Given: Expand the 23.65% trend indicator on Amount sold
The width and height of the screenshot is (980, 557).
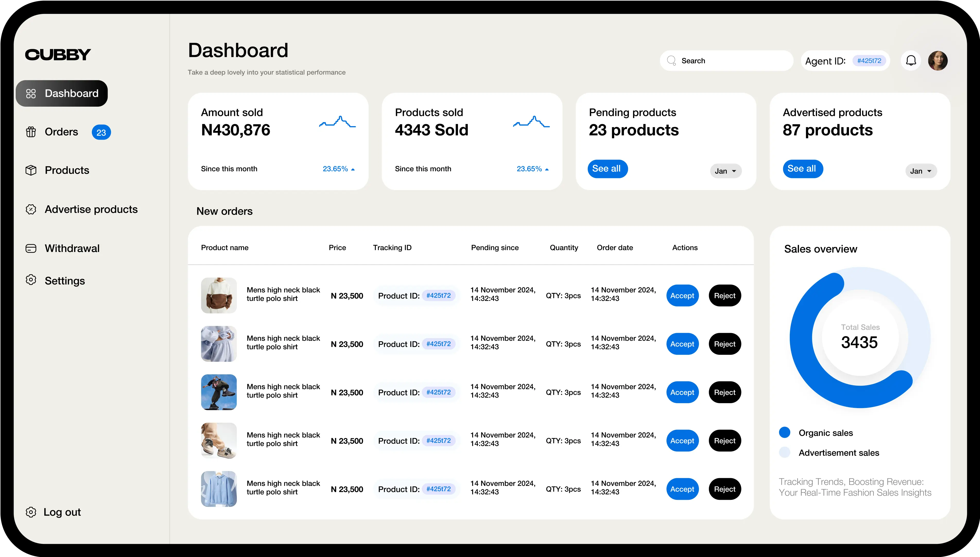Looking at the screenshot, I should [x=339, y=169].
